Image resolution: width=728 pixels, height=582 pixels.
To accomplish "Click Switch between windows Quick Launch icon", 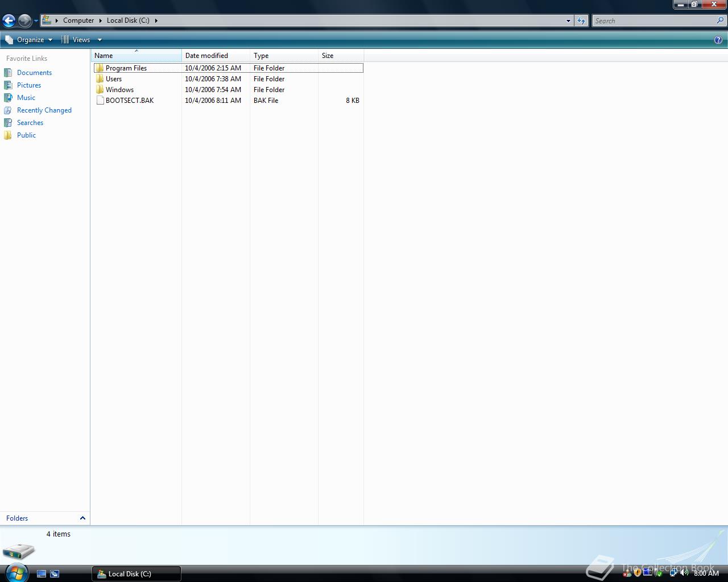I will 55,574.
